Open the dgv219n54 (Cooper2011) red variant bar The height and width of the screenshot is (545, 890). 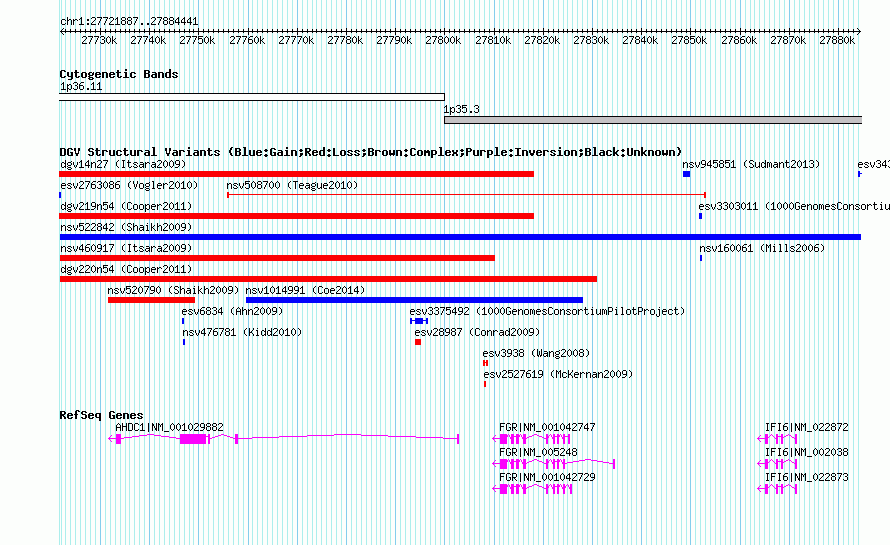pyautogui.click(x=297, y=216)
